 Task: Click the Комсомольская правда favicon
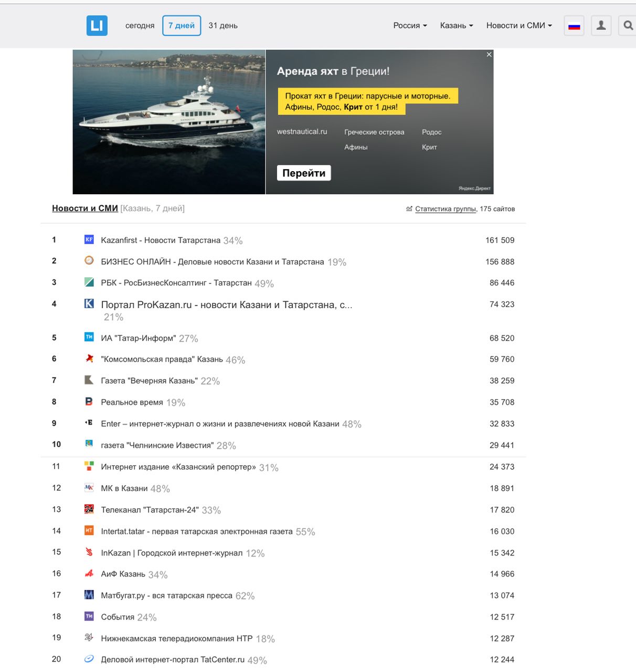[x=89, y=359]
